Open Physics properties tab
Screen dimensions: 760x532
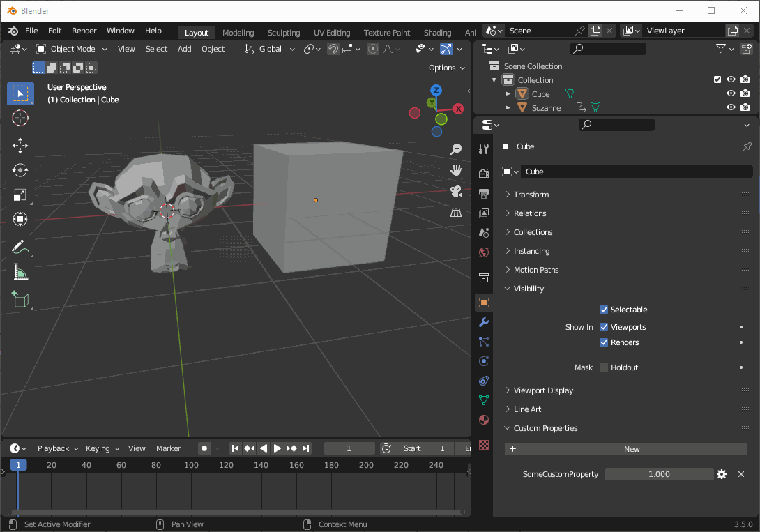tap(484, 361)
